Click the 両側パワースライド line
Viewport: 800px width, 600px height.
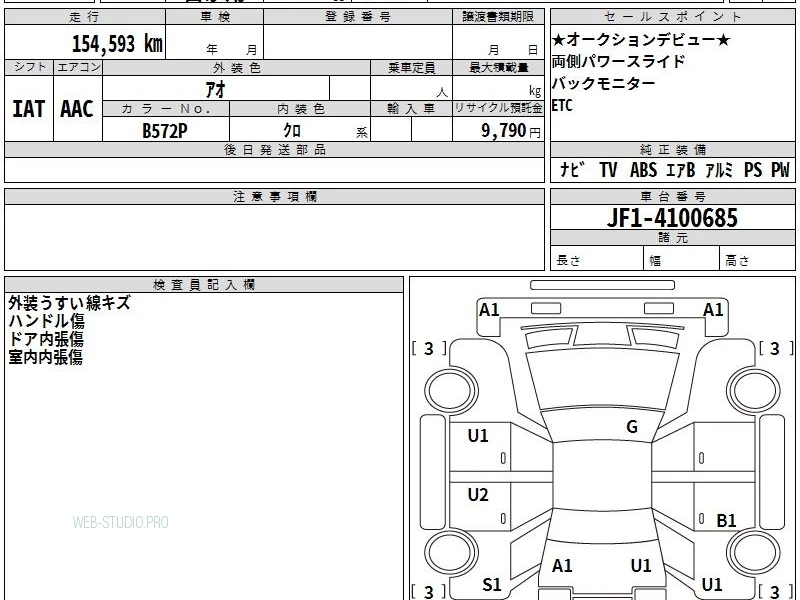pyautogui.click(x=618, y=62)
